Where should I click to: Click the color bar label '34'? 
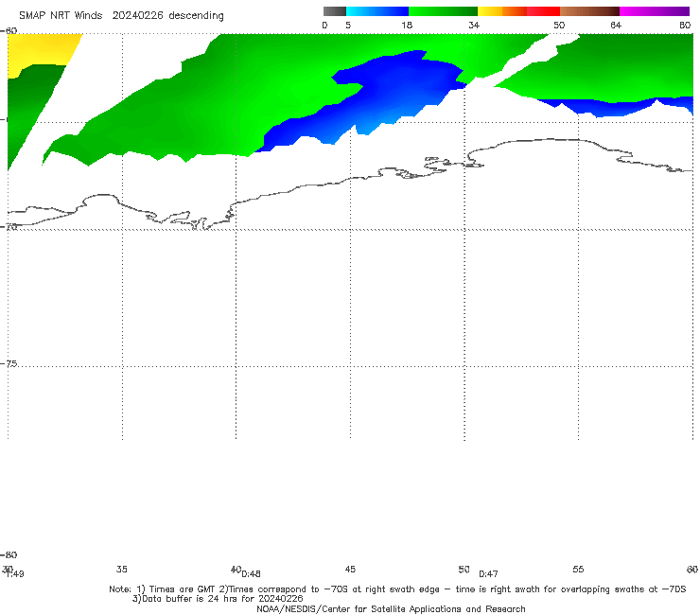pyautogui.click(x=474, y=25)
